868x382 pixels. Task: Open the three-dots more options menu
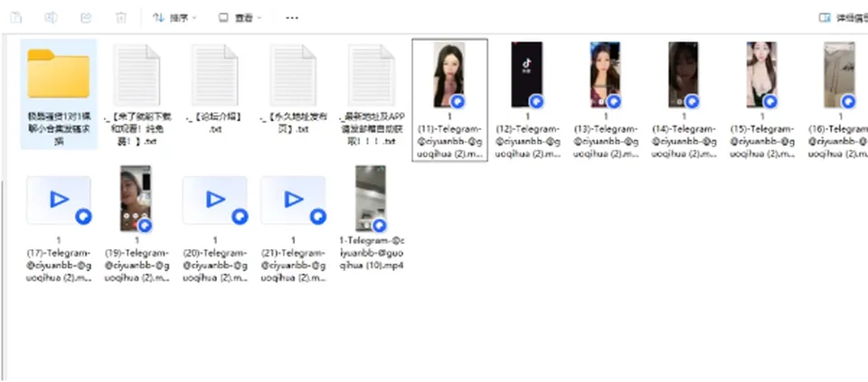(x=292, y=18)
